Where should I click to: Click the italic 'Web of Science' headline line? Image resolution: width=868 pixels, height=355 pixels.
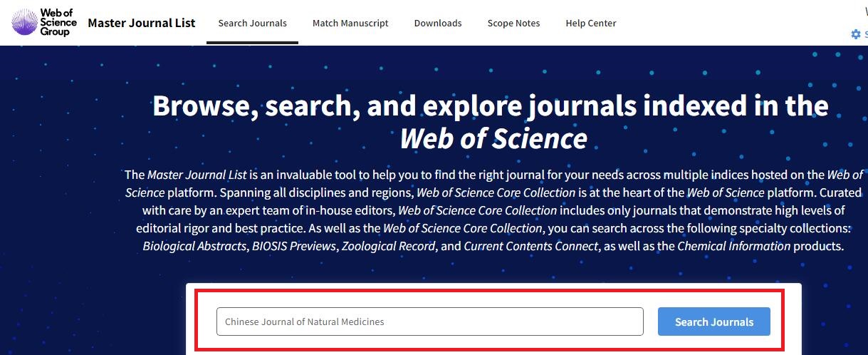(493, 138)
